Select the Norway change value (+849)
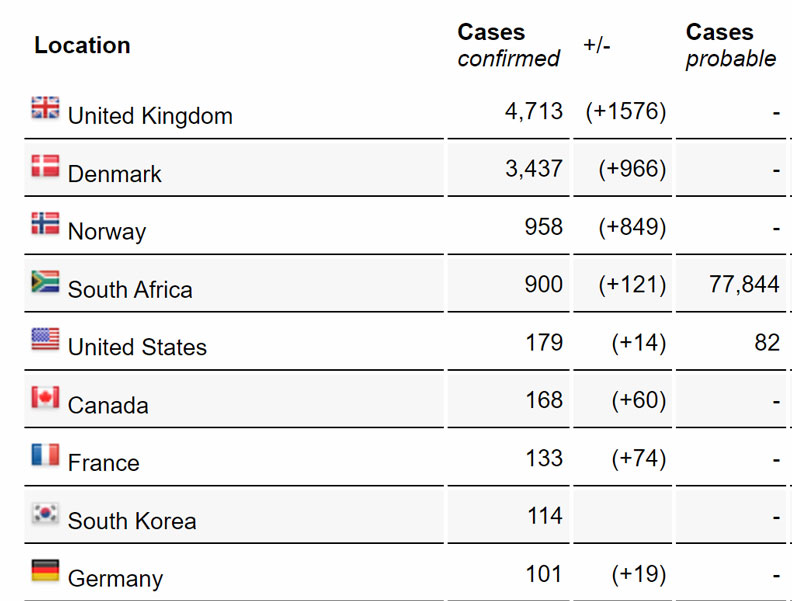792x601 pixels. (632, 227)
